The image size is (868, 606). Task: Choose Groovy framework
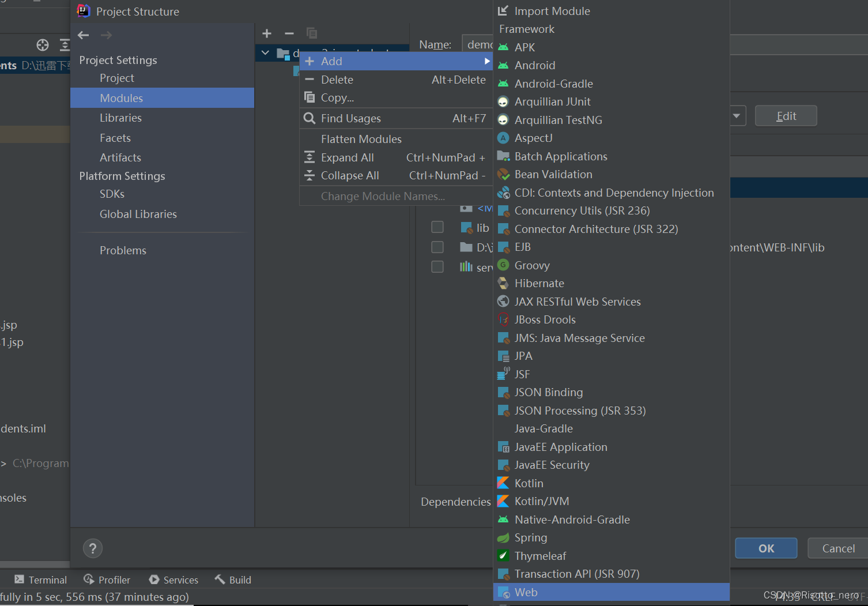coord(612,265)
